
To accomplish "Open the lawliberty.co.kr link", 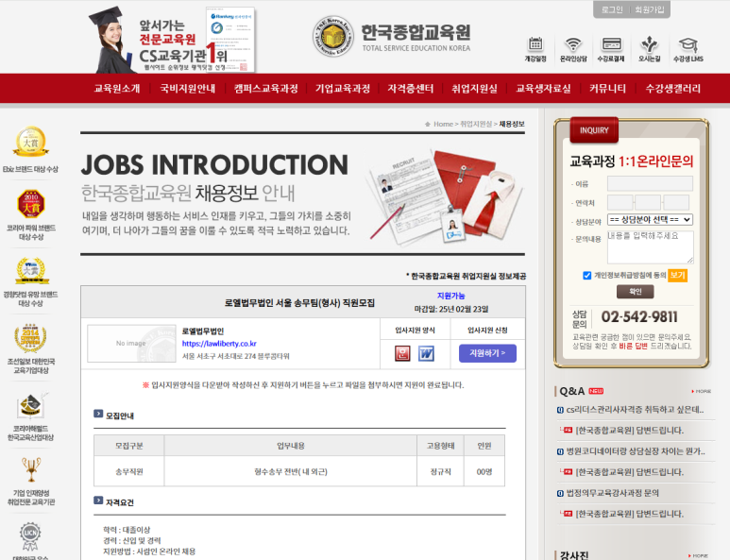I will [219, 344].
